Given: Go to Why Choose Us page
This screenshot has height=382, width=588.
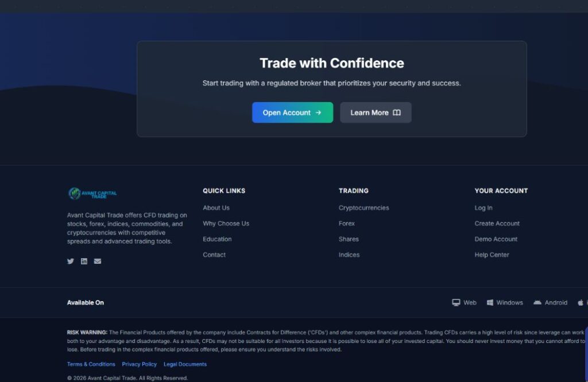Looking at the screenshot, I should 226,224.
